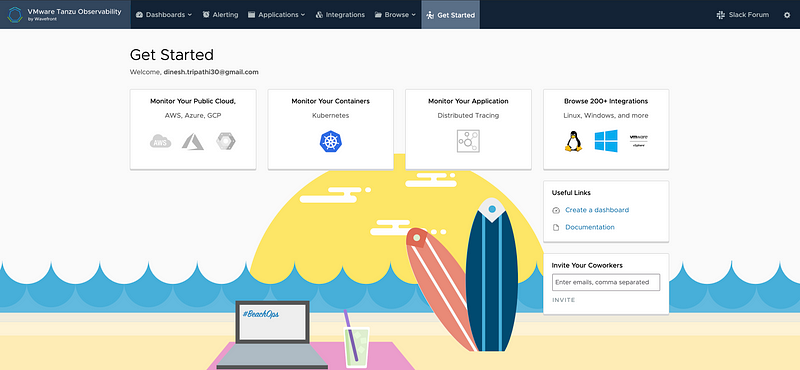Click the coworker emails input field
This screenshot has height=370, width=800.
point(606,282)
